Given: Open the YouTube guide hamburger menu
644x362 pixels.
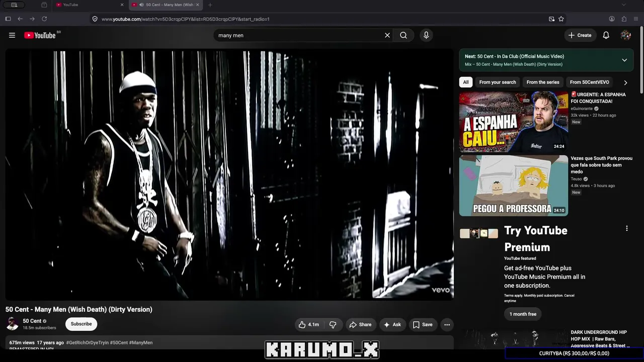Looking at the screenshot, I should [x=12, y=35].
